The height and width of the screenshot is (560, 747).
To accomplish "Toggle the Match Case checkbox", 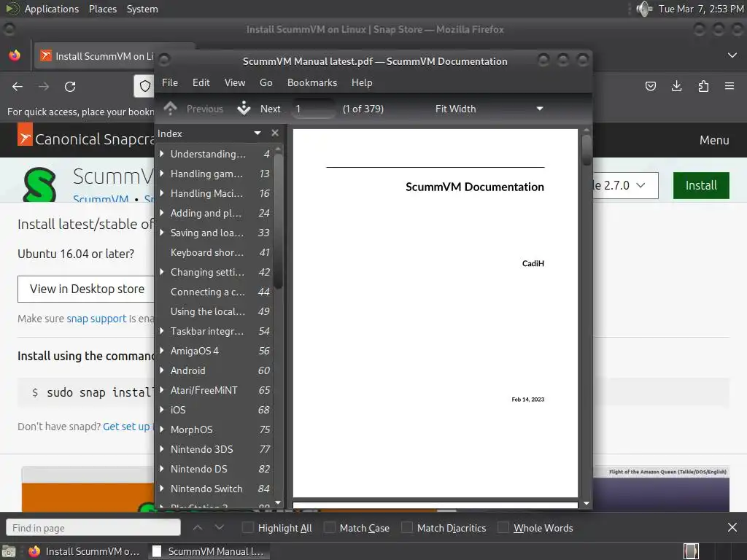I will (329, 527).
